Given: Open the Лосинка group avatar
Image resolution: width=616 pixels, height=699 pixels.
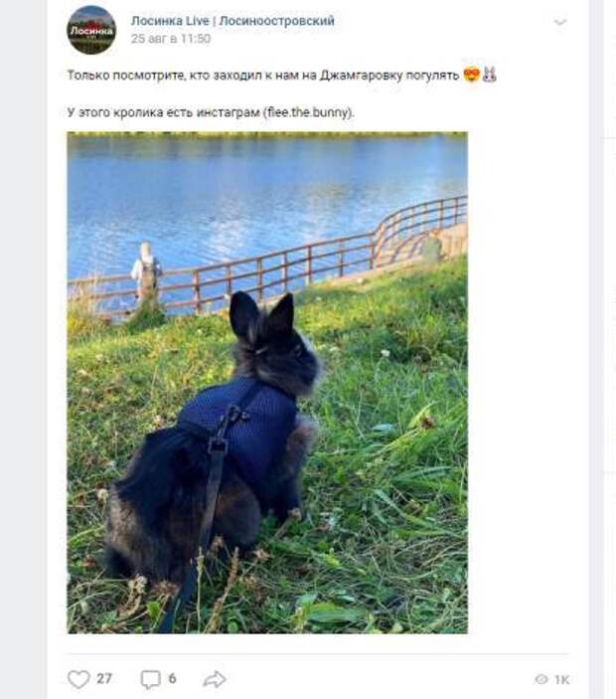Looking at the screenshot, I should coord(91,30).
